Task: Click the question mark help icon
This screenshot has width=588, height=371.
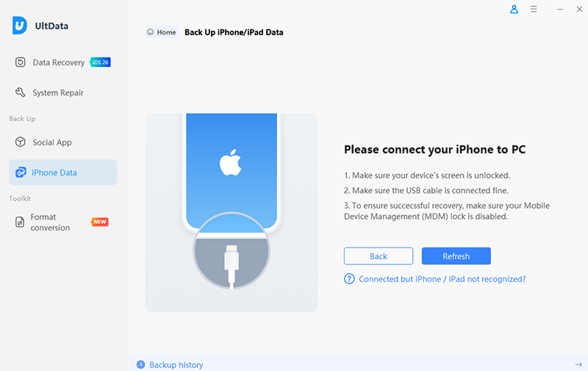Action: click(x=350, y=279)
